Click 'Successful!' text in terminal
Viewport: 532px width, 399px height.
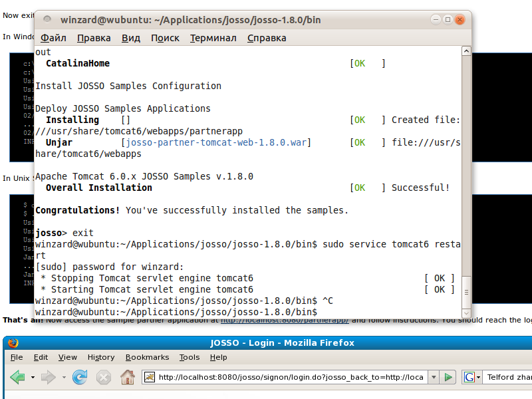click(421, 188)
